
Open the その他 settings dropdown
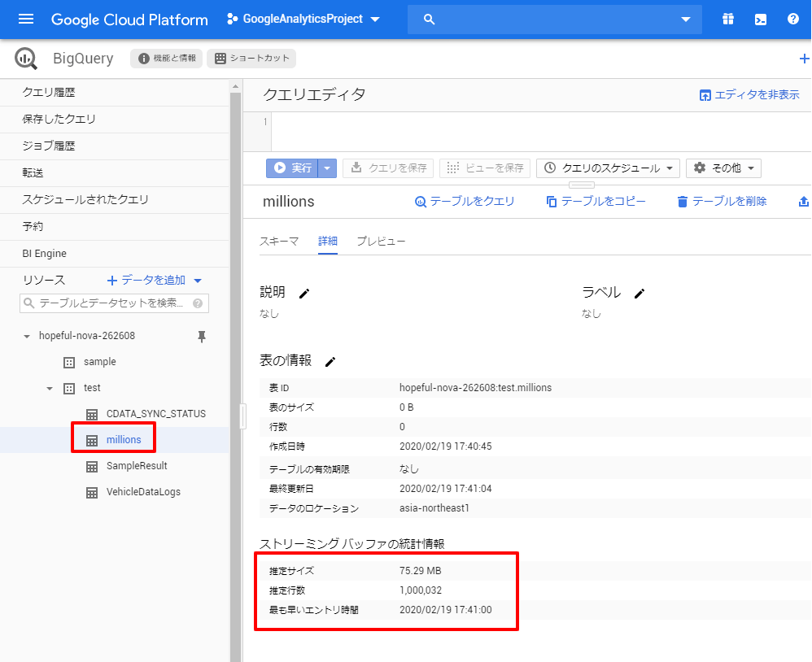pos(723,168)
